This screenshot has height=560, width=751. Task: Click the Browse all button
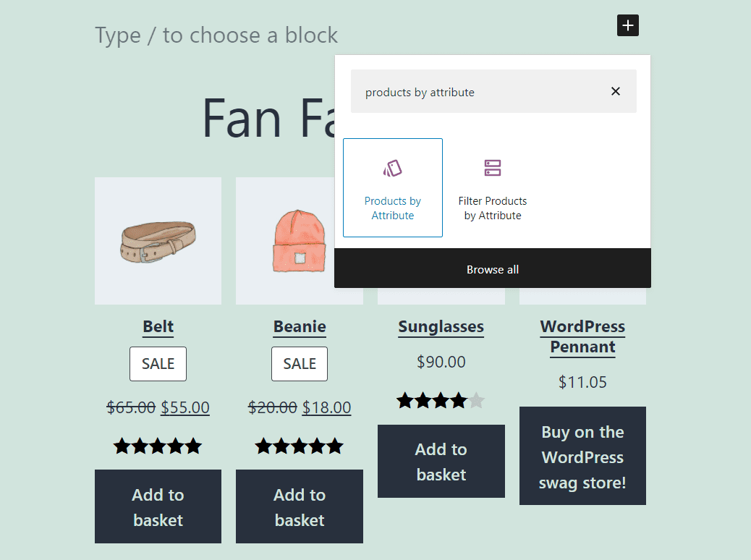point(492,268)
